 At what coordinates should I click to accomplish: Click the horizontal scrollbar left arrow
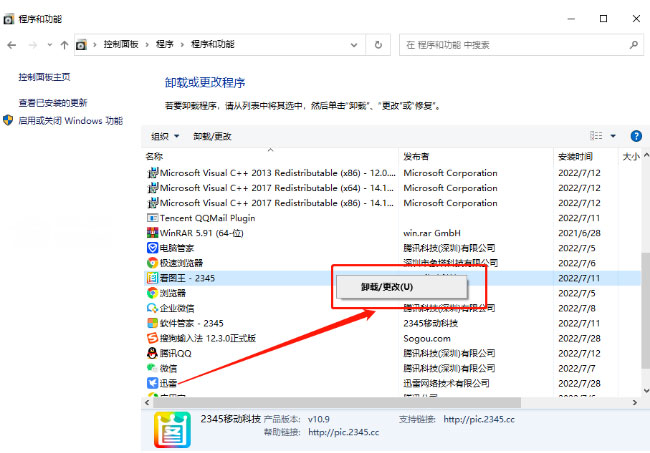(x=147, y=402)
